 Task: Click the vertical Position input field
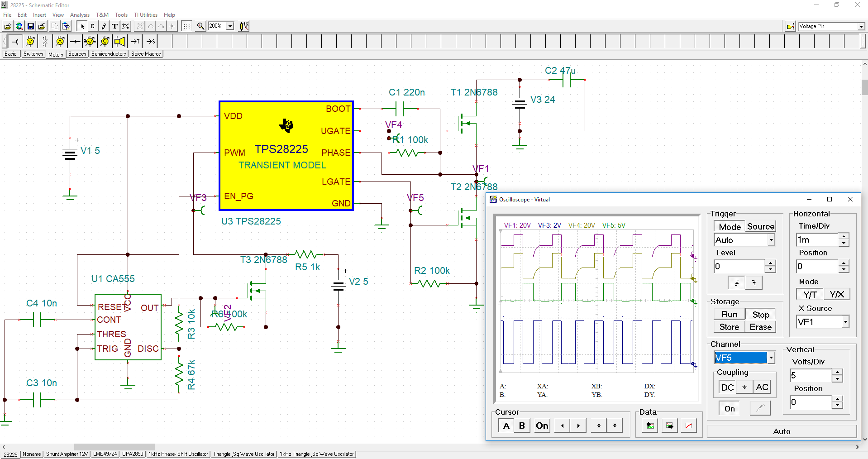click(811, 402)
